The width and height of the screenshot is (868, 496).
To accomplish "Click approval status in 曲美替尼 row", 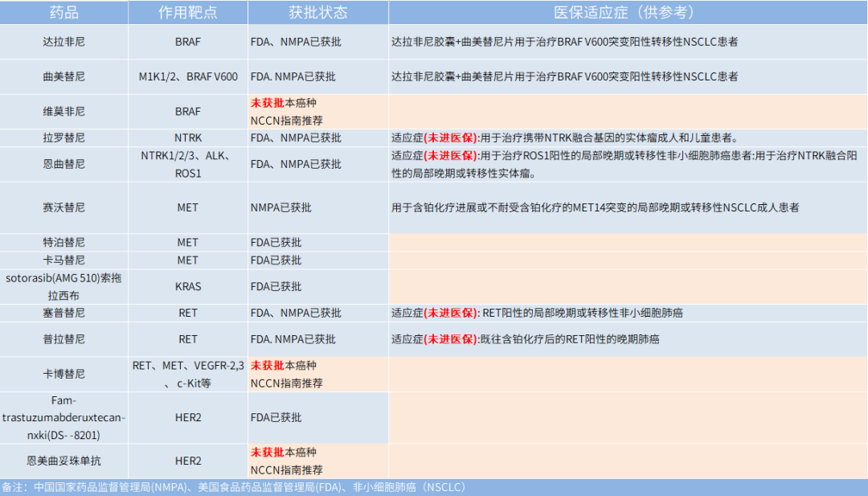I will (293, 76).
